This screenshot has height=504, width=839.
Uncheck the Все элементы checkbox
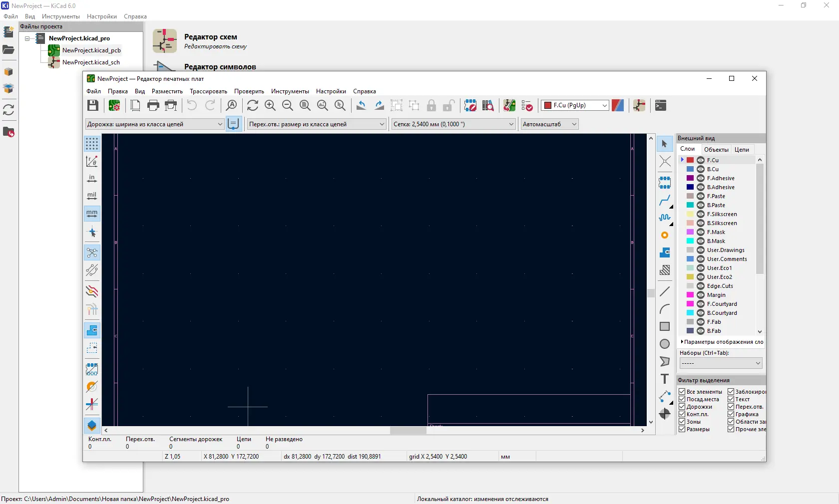[x=682, y=392]
